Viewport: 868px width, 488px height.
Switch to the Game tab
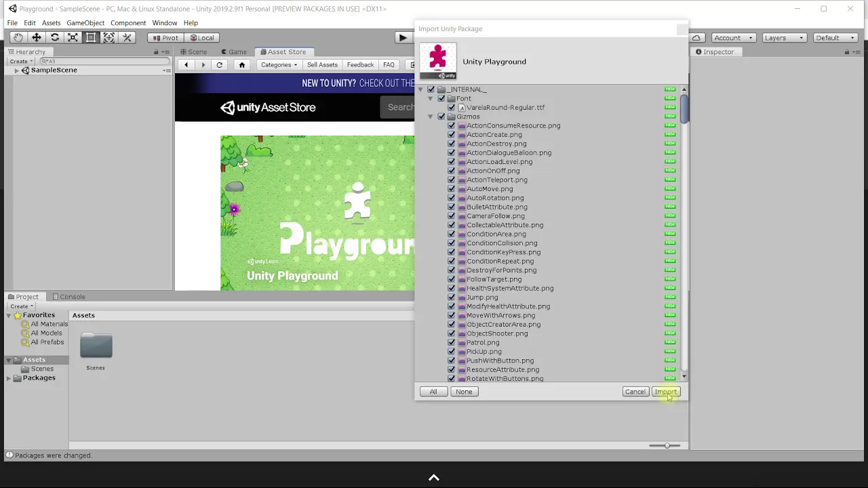[x=233, y=52]
